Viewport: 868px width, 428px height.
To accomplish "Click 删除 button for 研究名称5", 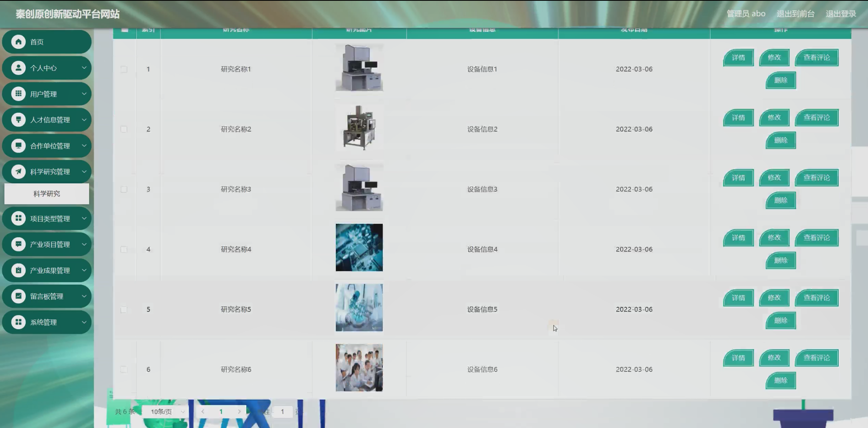I will click(x=780, y=321).
